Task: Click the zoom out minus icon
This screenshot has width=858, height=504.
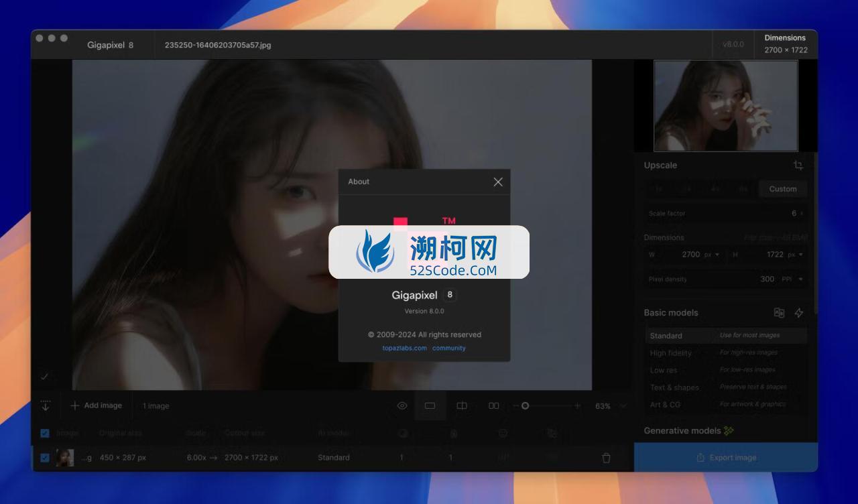Action: (x=515, y=405)
